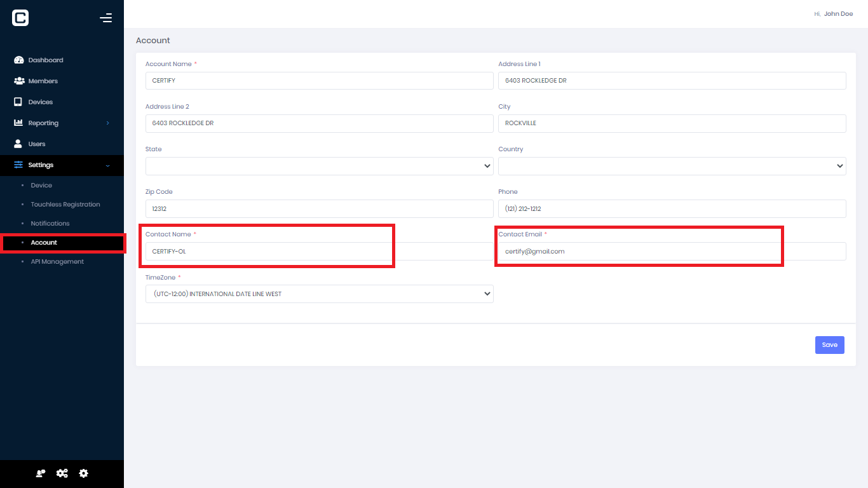The width and height of the screenshot is (868, 488).
Task: Click the person-with-speech-bubble icon at bottom
Action: (x=40, y=473)
